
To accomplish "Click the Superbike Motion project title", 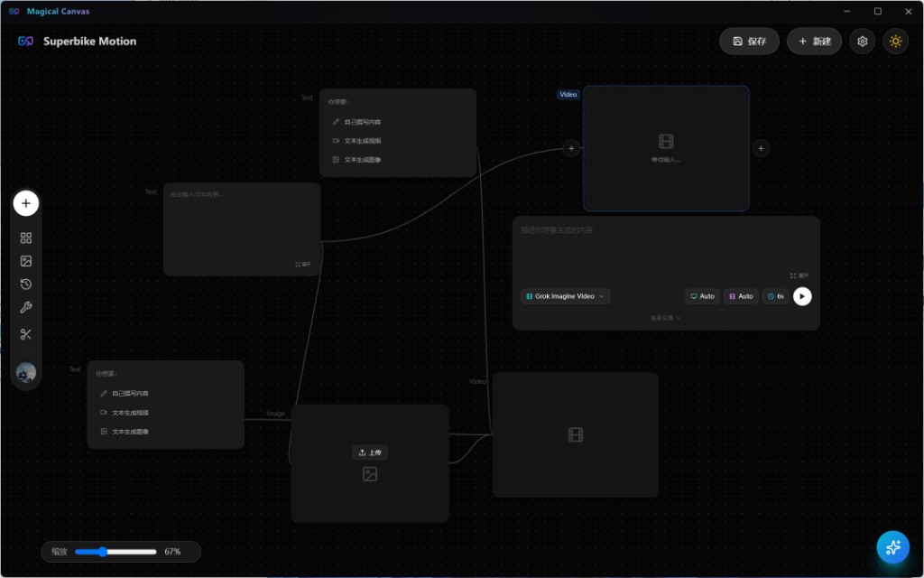I will point(89,42).
